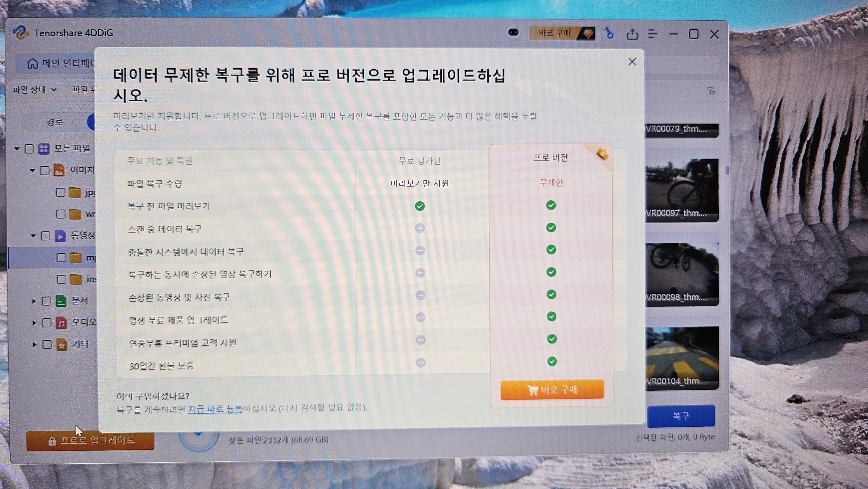Tick the 문서 checkbox

(46, 301)
